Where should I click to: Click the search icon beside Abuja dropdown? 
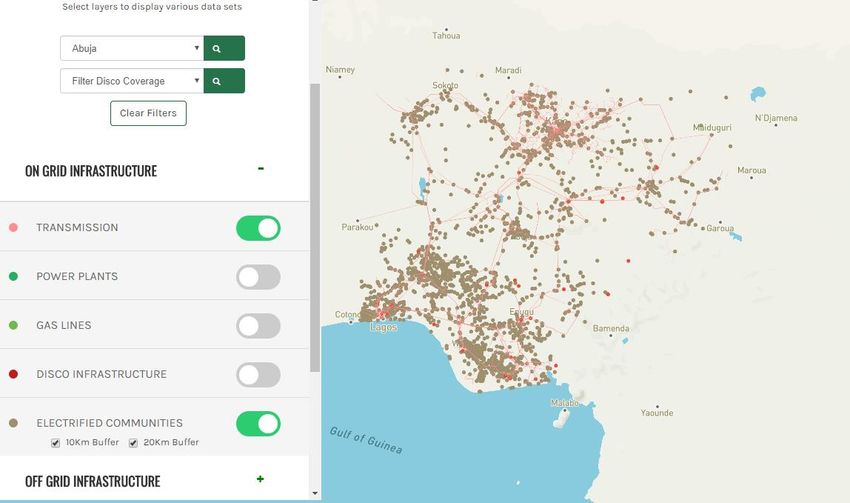pyautogui.click(x=224, y=48)
